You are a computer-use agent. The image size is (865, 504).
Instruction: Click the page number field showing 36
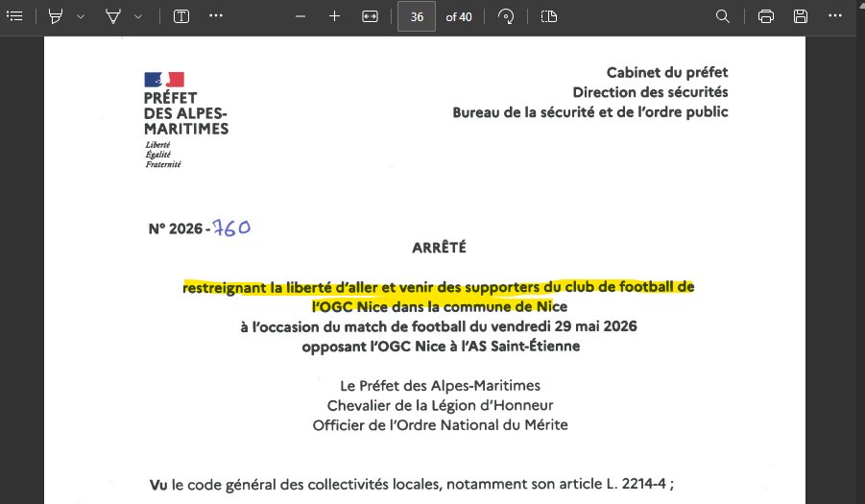[417, 16]
